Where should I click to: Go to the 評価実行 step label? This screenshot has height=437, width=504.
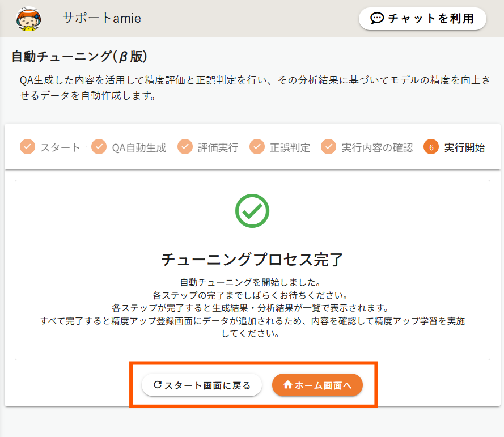point(218,148)
